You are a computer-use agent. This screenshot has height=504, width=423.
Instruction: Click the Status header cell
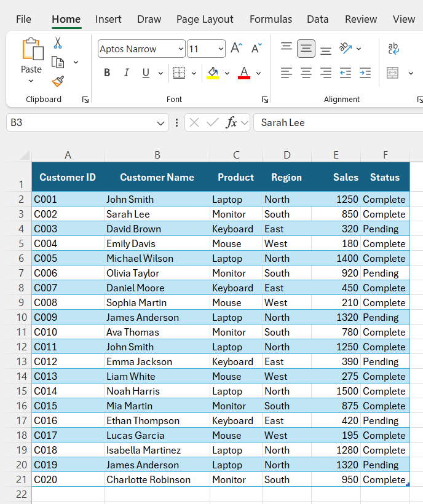click(385, 177)
